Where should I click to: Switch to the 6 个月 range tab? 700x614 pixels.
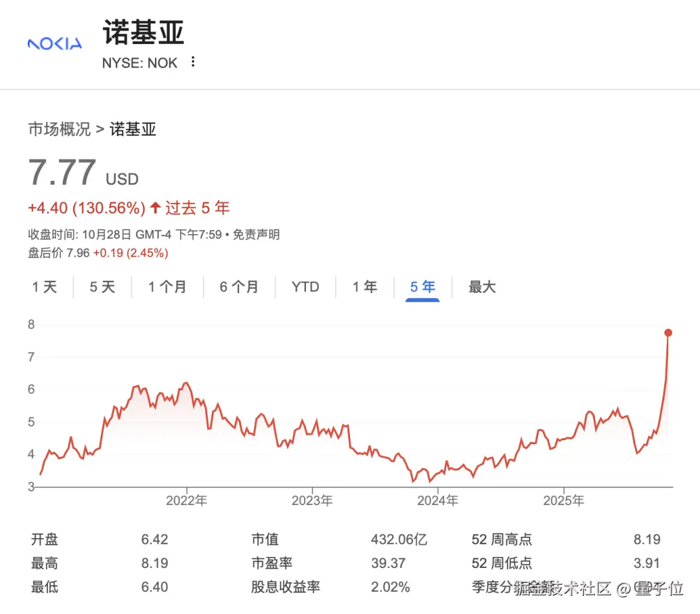click(x=239, y=287)
